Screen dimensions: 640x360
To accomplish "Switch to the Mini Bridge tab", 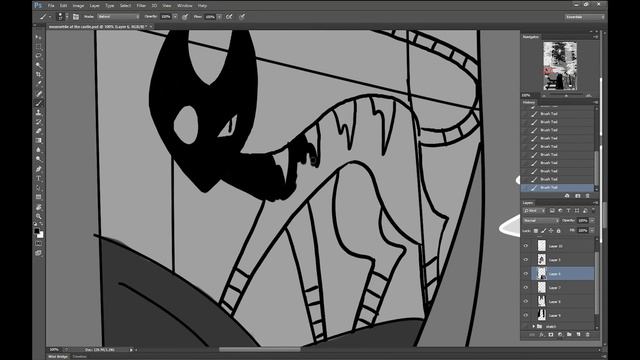I will (58, 357).
